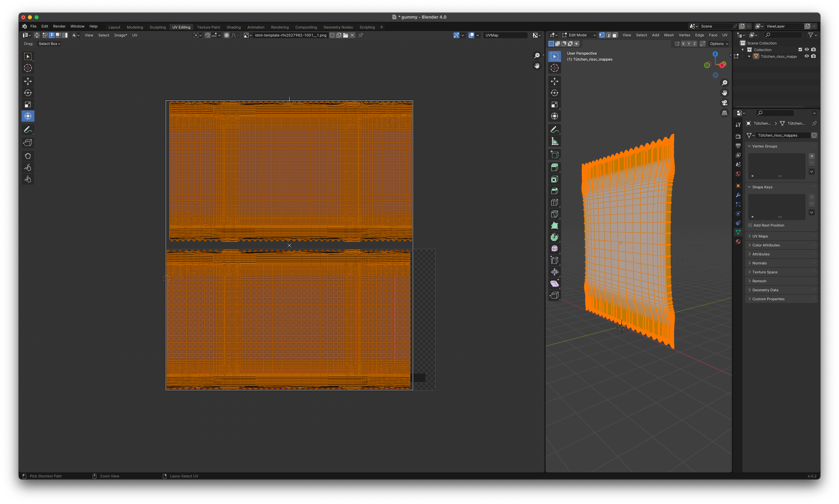Enable the Add Rest Position checkbox
The width and height of the screenshot is (839, 504).
coord(750,225)
